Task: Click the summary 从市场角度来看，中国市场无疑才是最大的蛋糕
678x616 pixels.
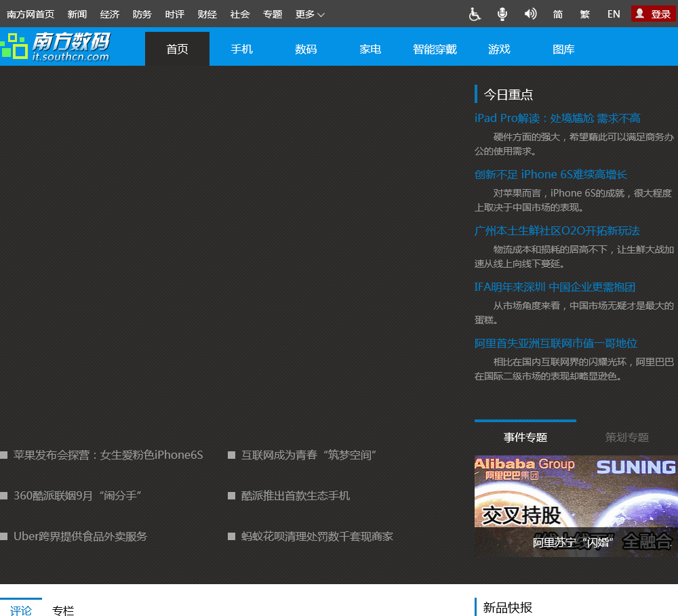Action: click(x=574, y=312)
